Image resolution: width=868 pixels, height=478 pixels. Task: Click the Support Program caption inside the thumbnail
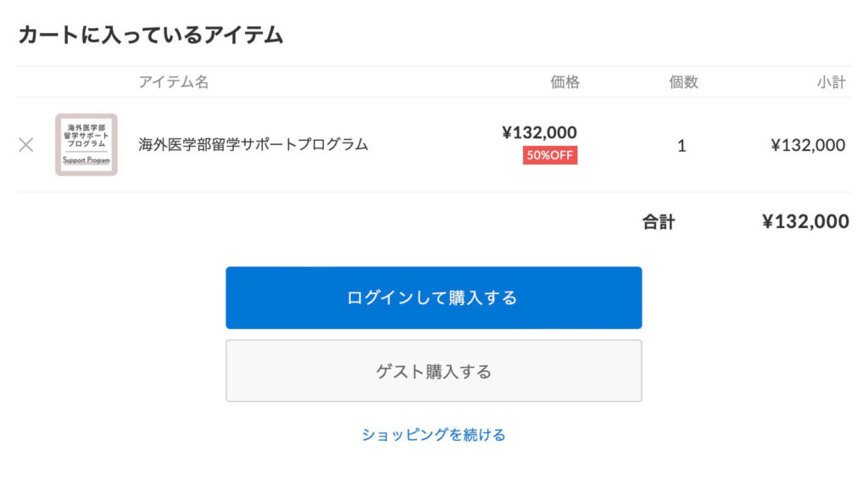point(86,160)
